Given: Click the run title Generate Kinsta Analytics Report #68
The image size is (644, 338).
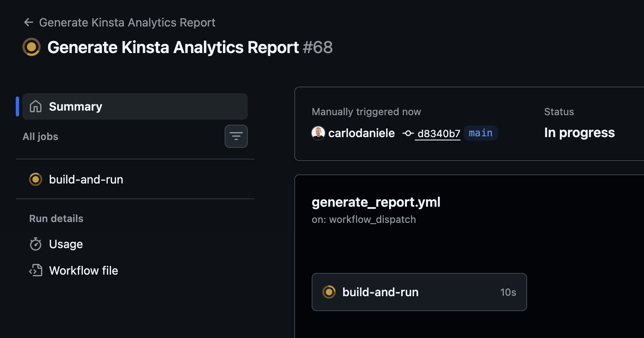Looking at the screenshot, I should [x=190, y=47].
